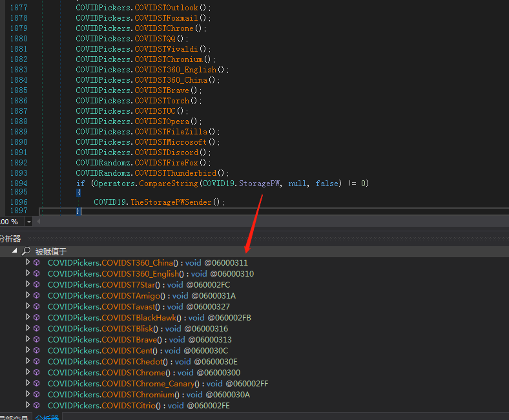Click method icon beside COVIDSTCitrio
Screen dimensions: 509x420
(37, 405)
